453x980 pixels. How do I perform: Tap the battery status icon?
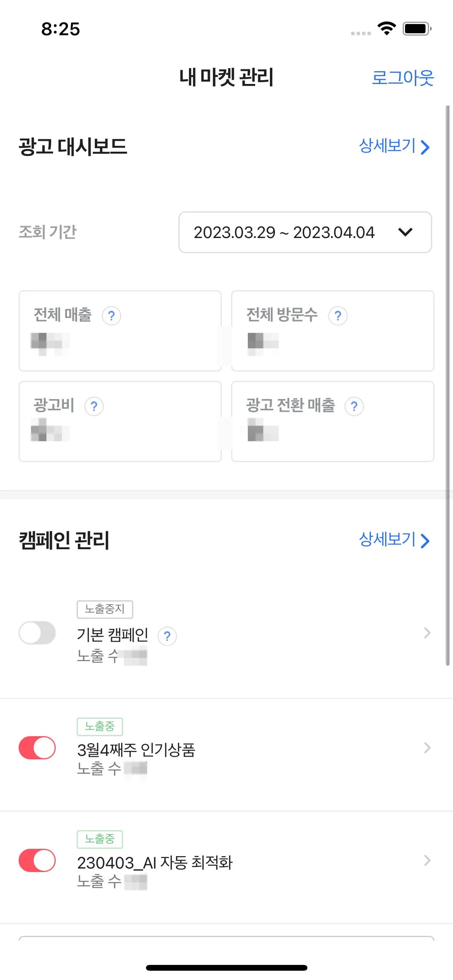coord(417,29)
